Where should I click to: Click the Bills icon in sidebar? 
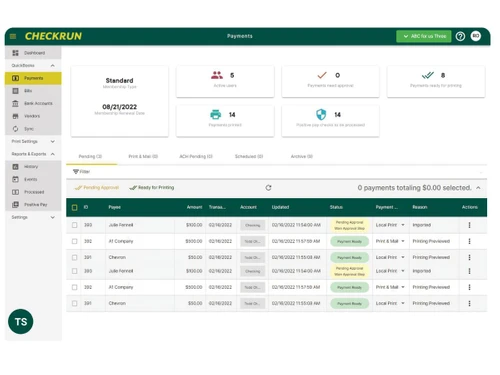coord(15,91)
